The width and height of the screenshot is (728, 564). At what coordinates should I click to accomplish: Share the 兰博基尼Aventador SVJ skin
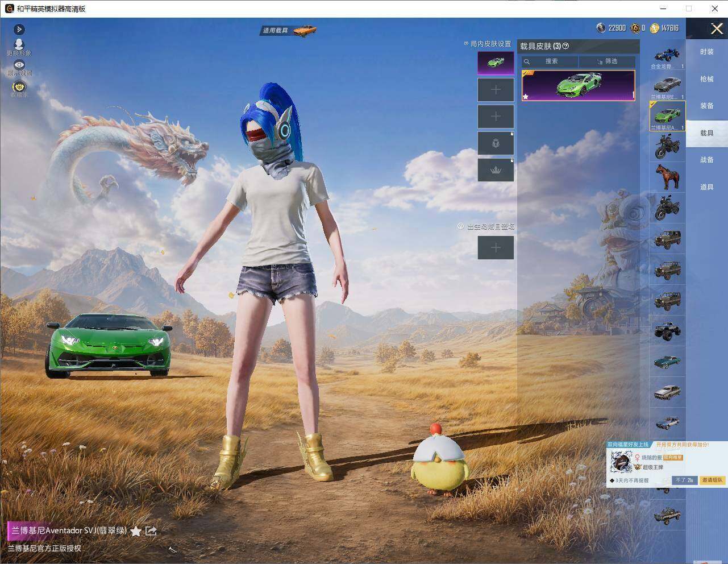tap(151, 530)
